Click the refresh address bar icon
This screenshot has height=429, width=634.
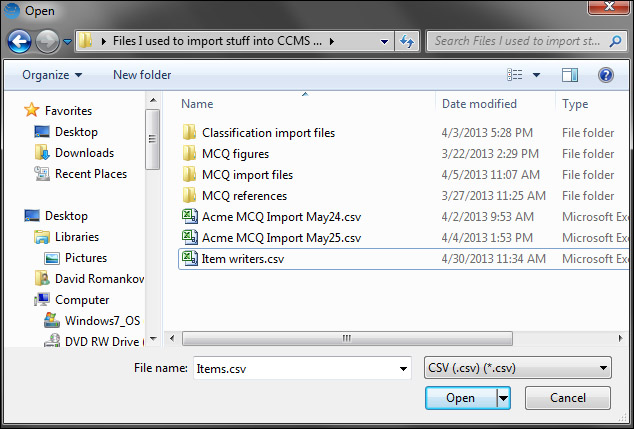click(407, 42)
